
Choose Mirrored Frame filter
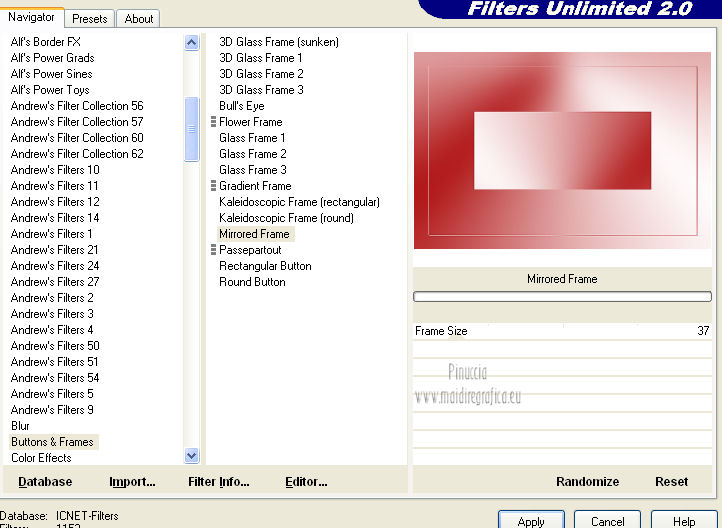tap(254, 234)
